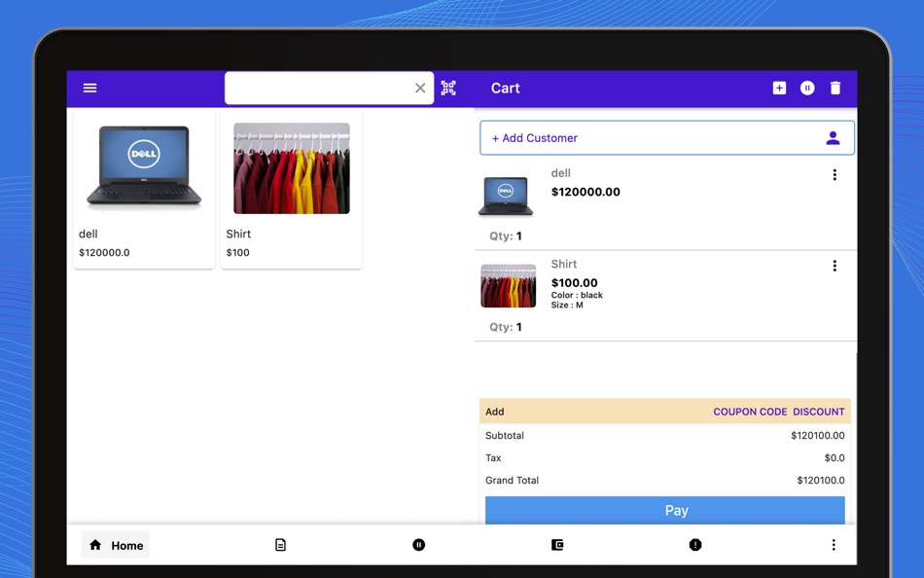The height and width of the screenshot is (578, 924).
Task: Click Qty: 1 of dell item
Action: [x=506, y=235]
